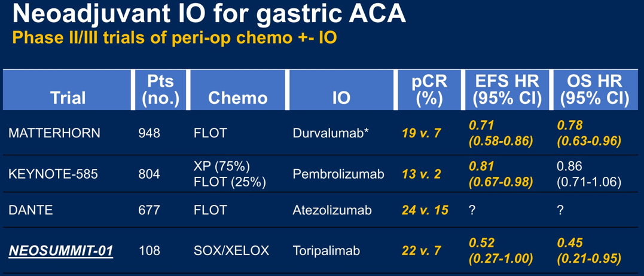644x276 pixels.
Task: Click the pCR value 24 v. 15
Action: [425, 210]
